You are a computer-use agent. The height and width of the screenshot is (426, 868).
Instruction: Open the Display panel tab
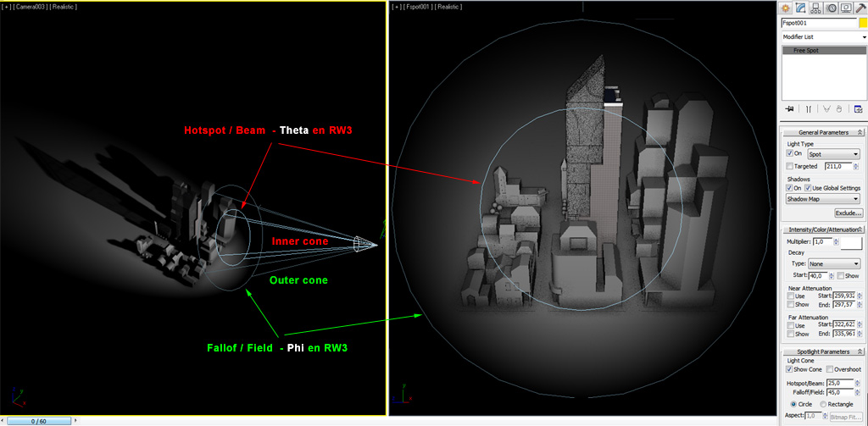(x=845, y=8)
